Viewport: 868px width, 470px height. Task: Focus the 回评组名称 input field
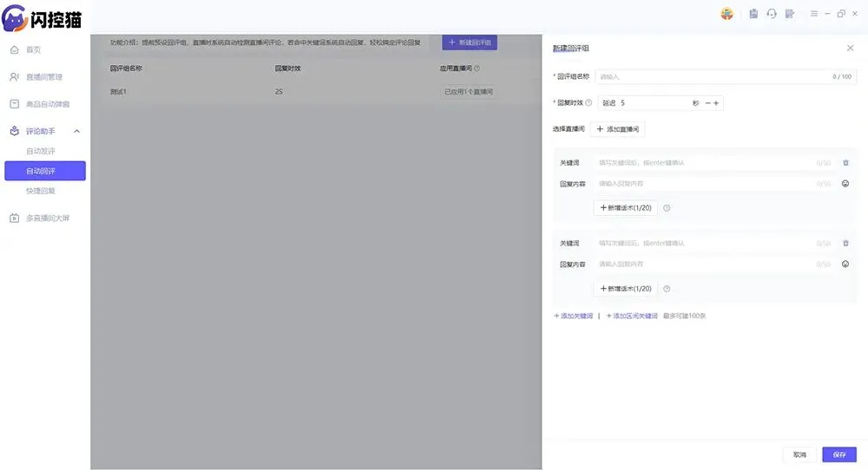coord(726,76)
